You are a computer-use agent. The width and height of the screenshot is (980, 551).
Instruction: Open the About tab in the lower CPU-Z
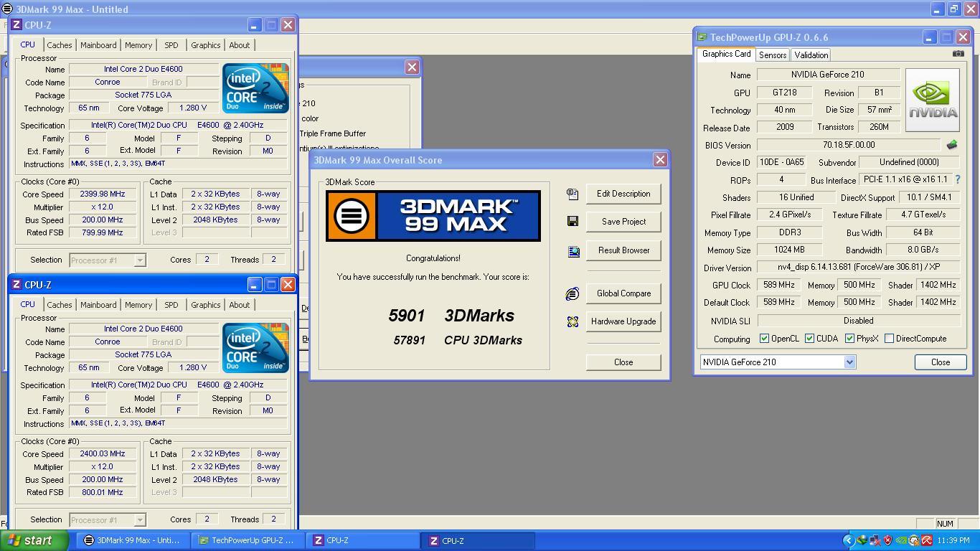(x=239, y=305)
